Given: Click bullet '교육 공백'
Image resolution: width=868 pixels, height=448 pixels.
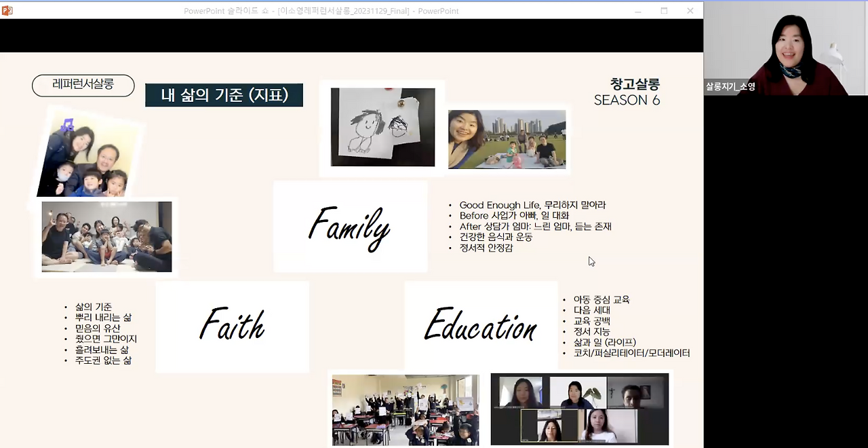Looking at the screenshot, I should (x=592, y=321).
